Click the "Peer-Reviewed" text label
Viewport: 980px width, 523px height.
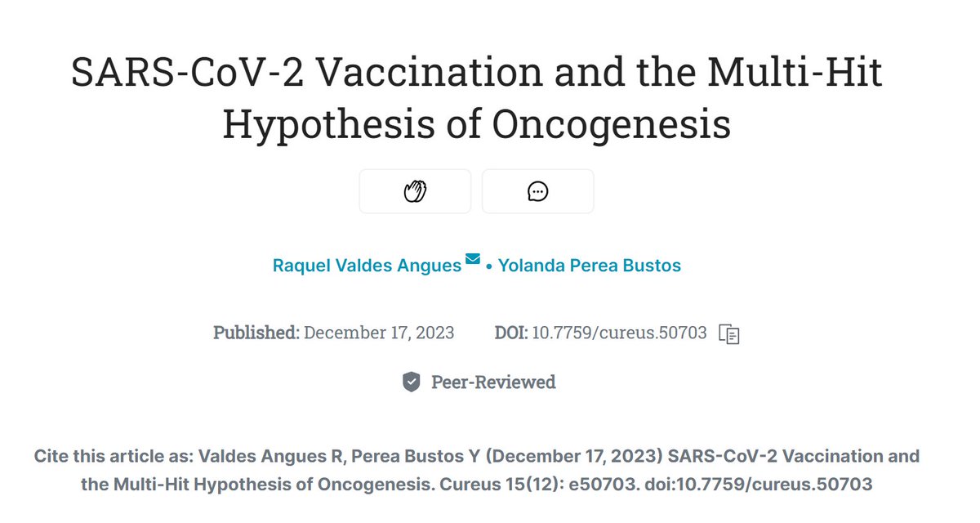pyautogui.click(x=493, y=382)
